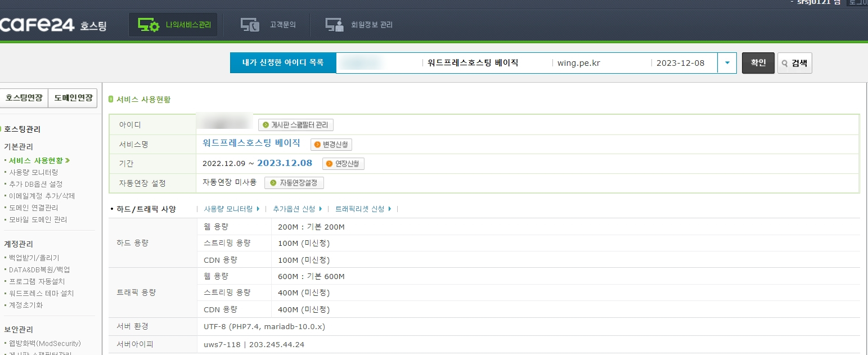Screen dimensions: 868x355
Task: Click the 호스팅관리 sidebar heading
Action: pos(22,129)
